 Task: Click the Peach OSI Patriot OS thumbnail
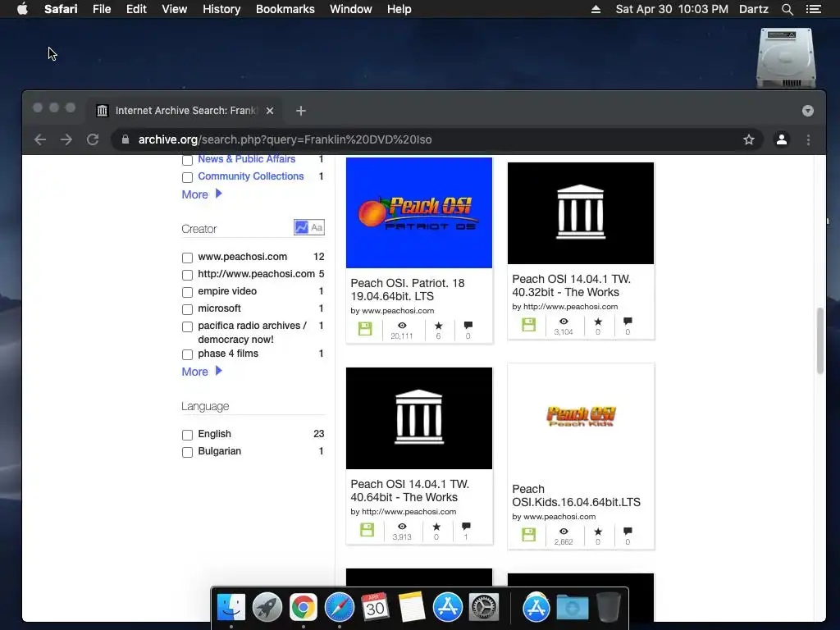click(419, 212)
